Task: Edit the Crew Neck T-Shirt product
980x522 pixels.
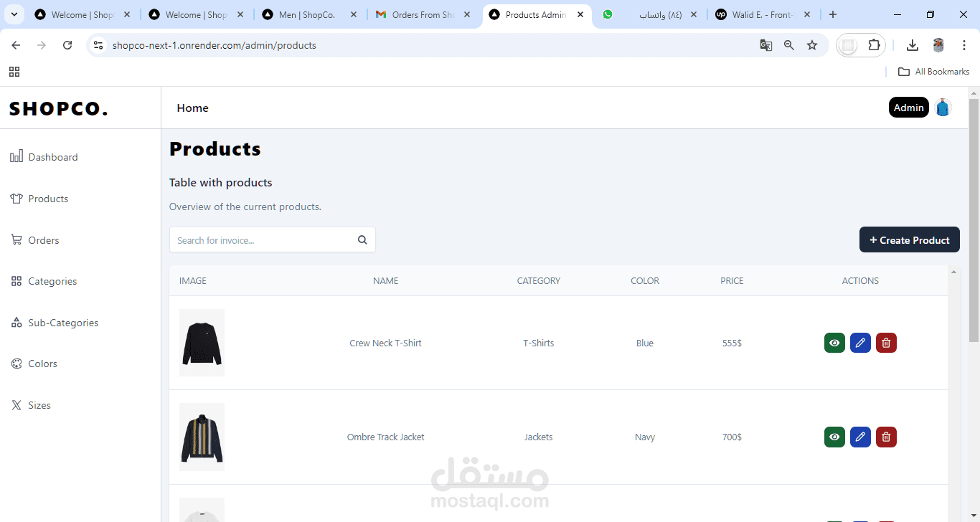Action: (860, 343)
